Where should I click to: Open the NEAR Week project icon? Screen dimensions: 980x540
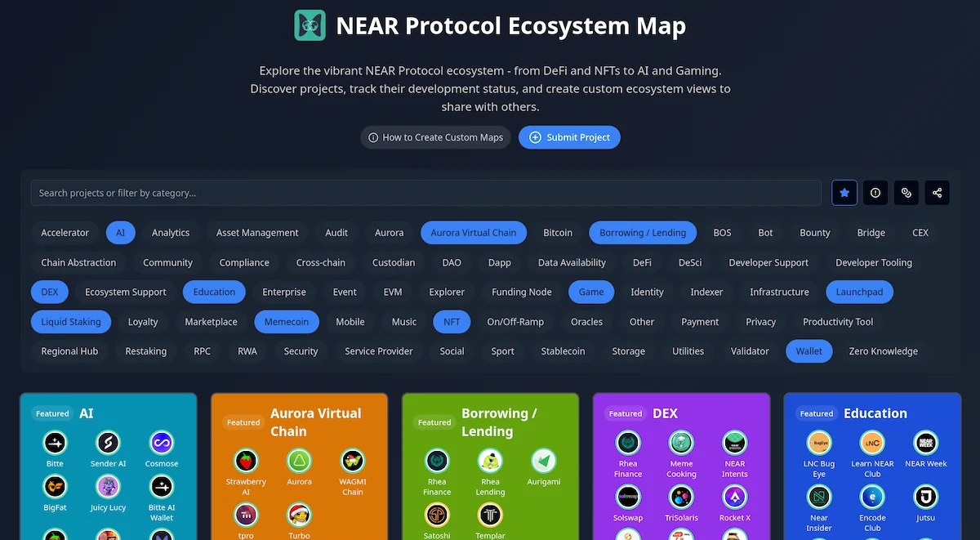click(x=925, y=444)
